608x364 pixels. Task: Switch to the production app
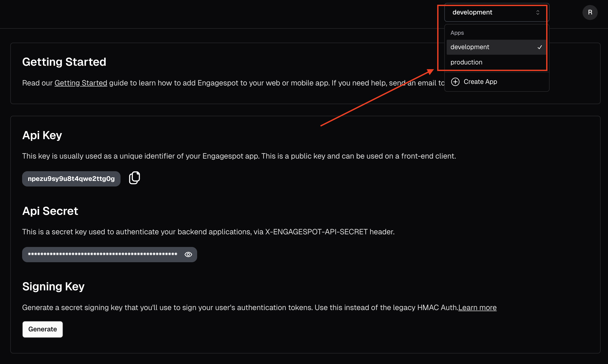(496, 62)
